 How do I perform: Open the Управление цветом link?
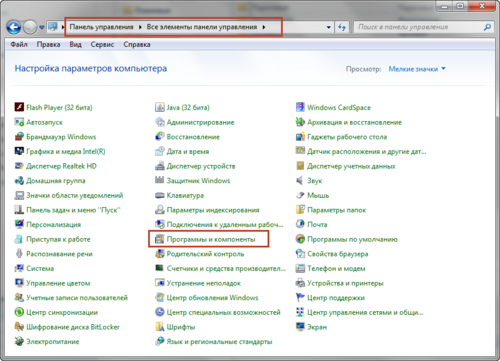tap(58, 283)
